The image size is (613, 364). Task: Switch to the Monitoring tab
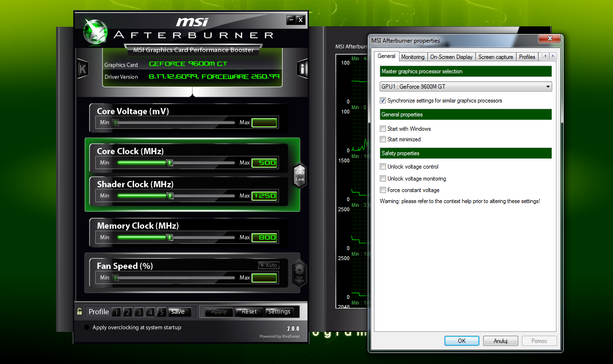(x=412, y=57)
